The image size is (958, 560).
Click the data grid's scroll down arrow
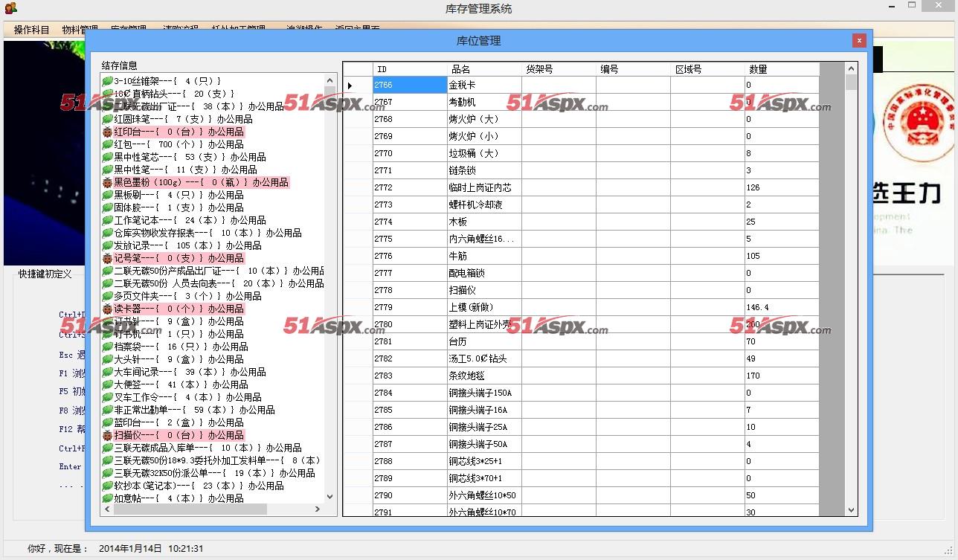click(852, 510)
